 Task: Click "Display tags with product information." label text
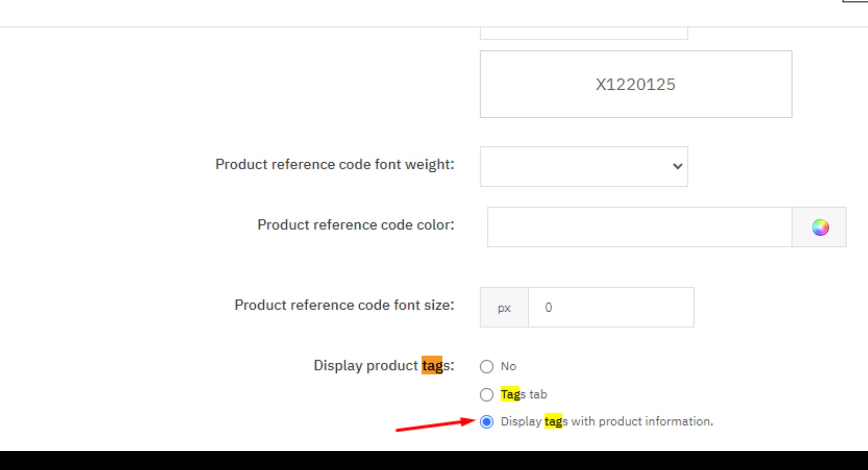coord(607,421)
